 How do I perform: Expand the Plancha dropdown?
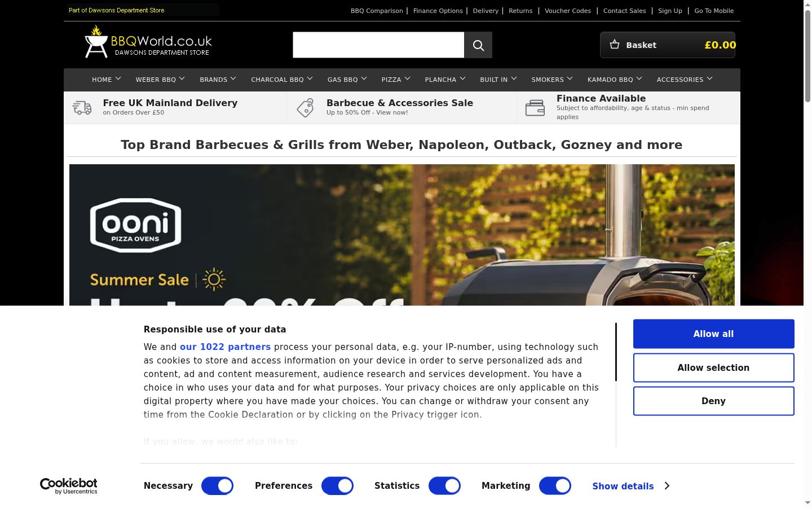coord(445,80)
